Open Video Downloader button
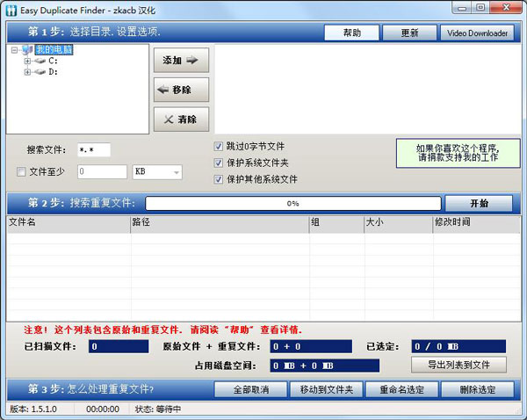Viewport: 527px width, 420px height. tap(477, 33)
